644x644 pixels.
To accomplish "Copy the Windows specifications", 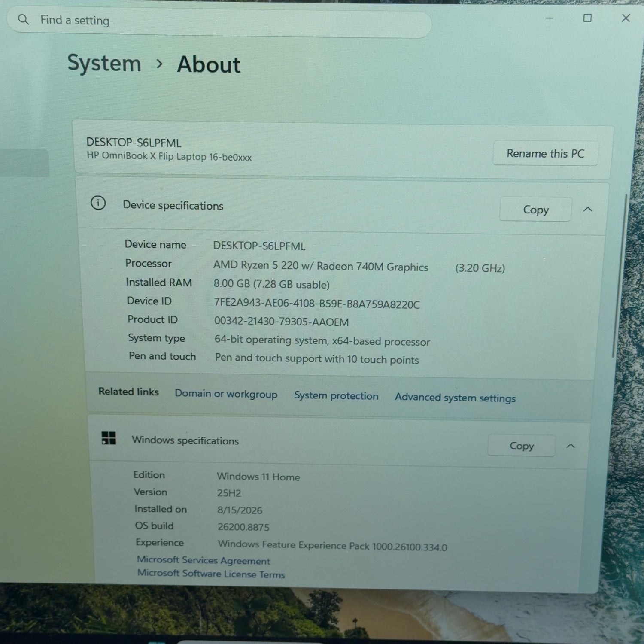I will click(x=522, y=446).
